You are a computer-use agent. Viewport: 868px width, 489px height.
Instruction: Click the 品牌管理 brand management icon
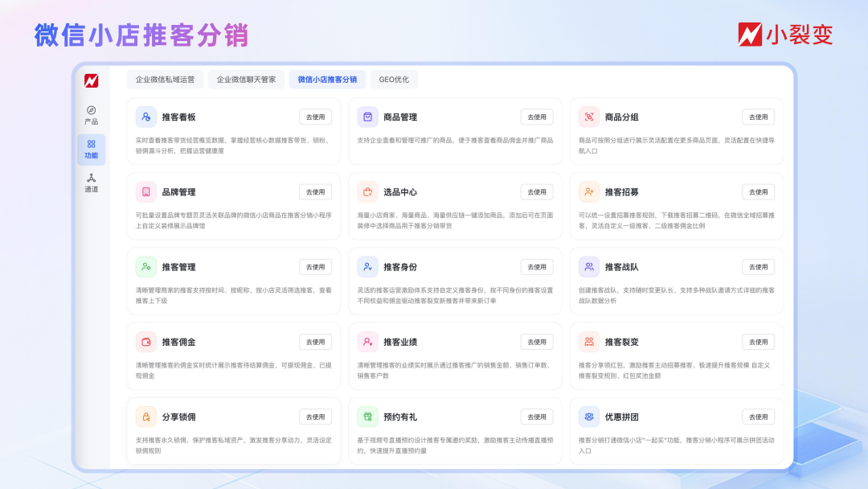(x=147, y=192)
